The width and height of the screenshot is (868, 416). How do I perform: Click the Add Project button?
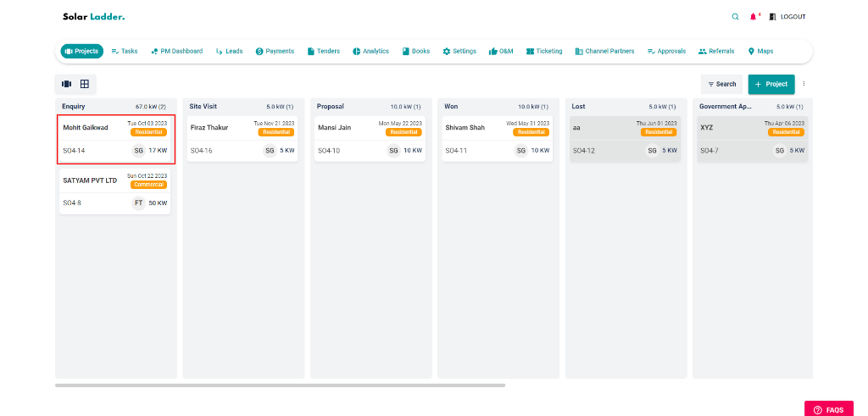771,84
